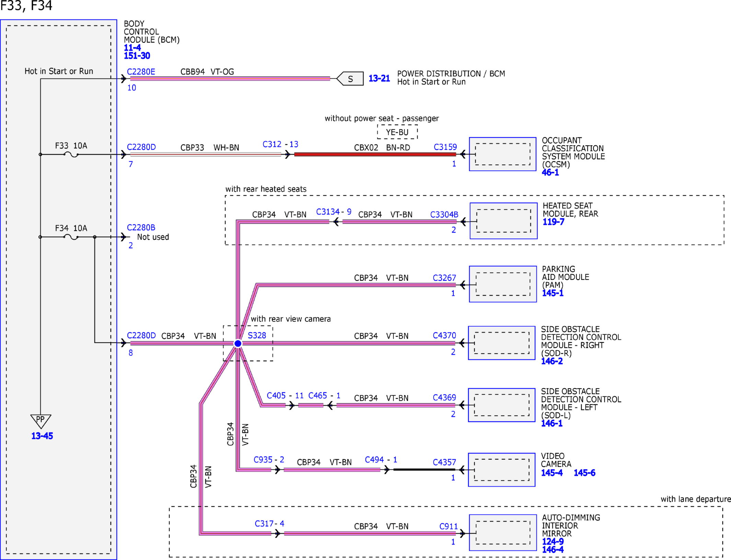Click connector label C4370

[x=444, y=335]
